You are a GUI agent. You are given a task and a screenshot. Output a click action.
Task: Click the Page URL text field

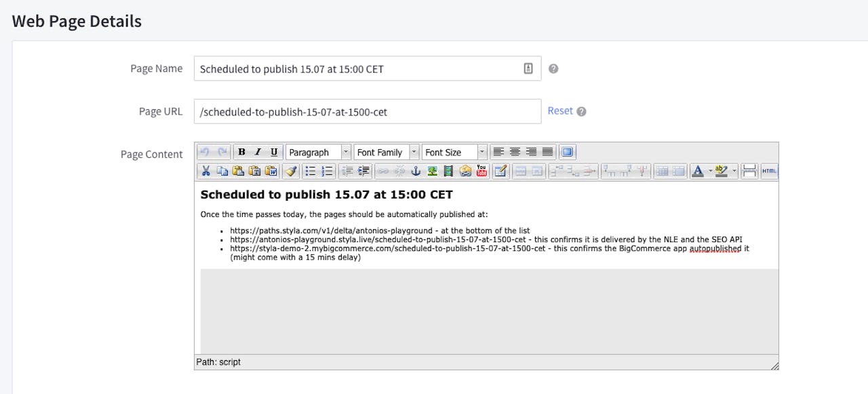tap(367, 112)
